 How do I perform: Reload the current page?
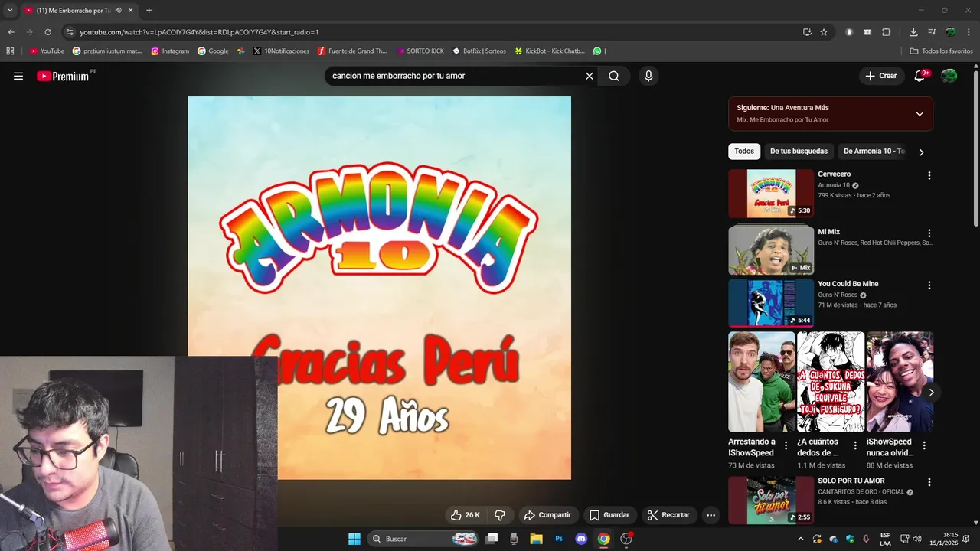pyautogui.click(x=47, y=32)
